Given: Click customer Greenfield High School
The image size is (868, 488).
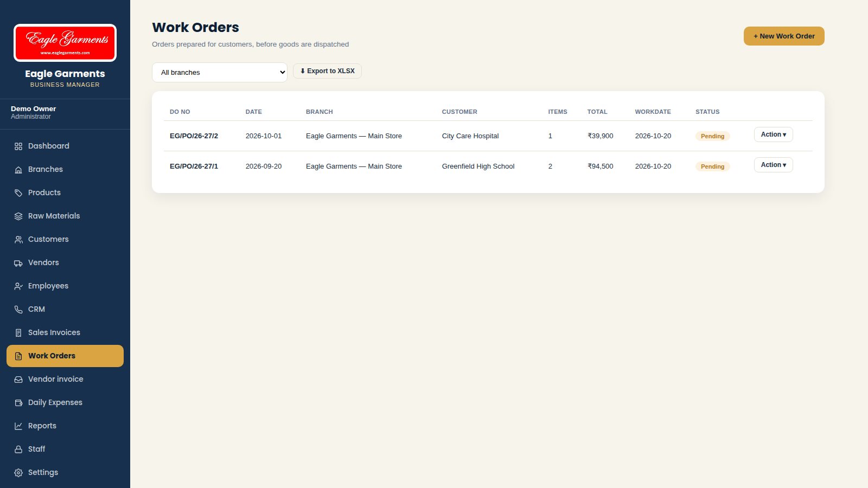Looking at the screenshot, I should 478,166.
